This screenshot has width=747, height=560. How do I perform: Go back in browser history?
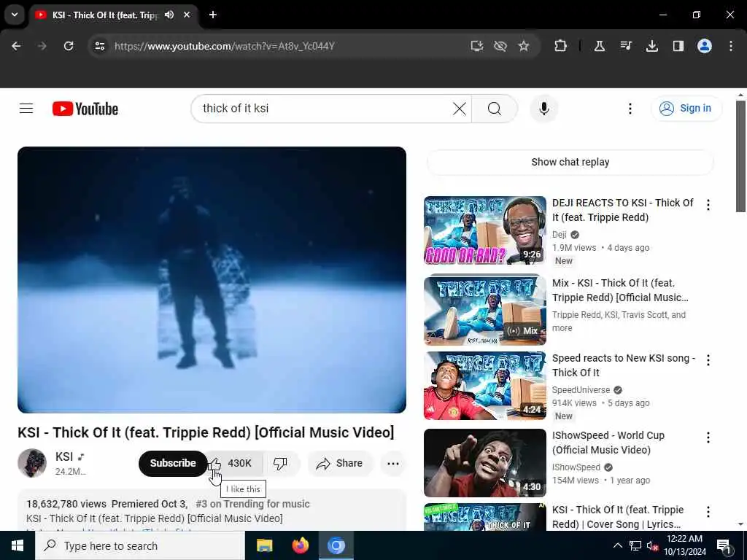[16, 46]
